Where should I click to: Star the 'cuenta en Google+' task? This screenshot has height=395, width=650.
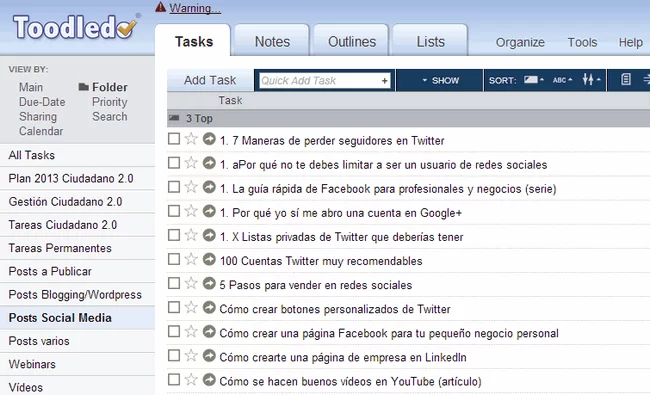click(x=191, y=211)
